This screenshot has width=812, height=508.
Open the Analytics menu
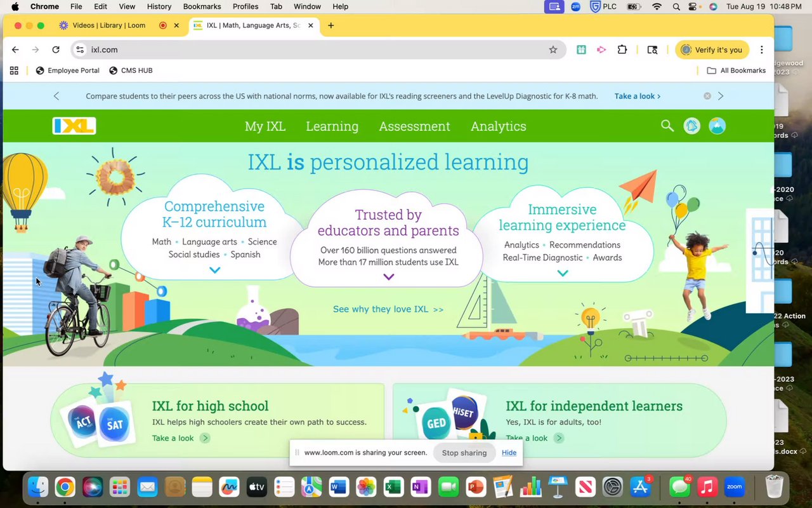pos(498,126)
